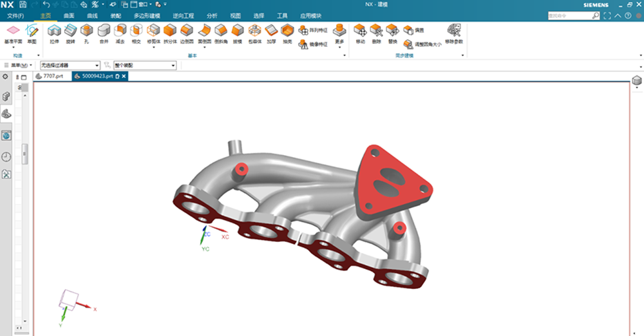This screenshot has width=644, height=336.
Task: Choose the Hole (孔) feature tool
Action: tap(86, 32)
